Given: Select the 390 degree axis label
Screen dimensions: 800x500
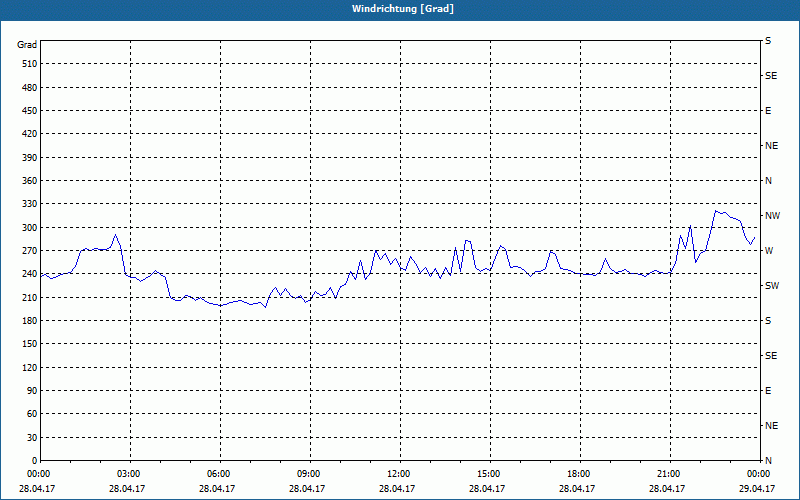Looking at the screenshot, I should coord(30,158).
